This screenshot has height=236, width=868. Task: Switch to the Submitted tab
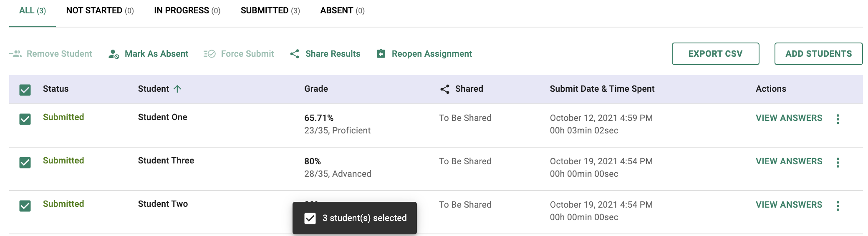pos(270,10)
